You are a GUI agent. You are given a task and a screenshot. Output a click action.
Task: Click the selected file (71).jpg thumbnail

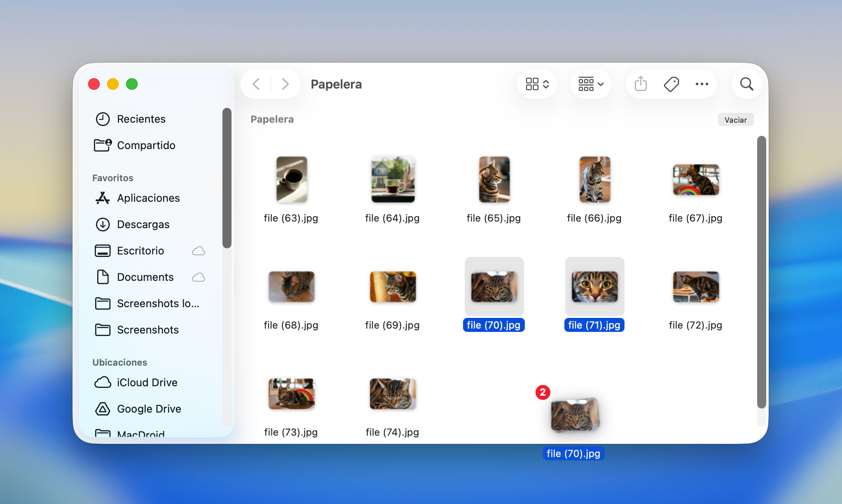tap(595, 287)
